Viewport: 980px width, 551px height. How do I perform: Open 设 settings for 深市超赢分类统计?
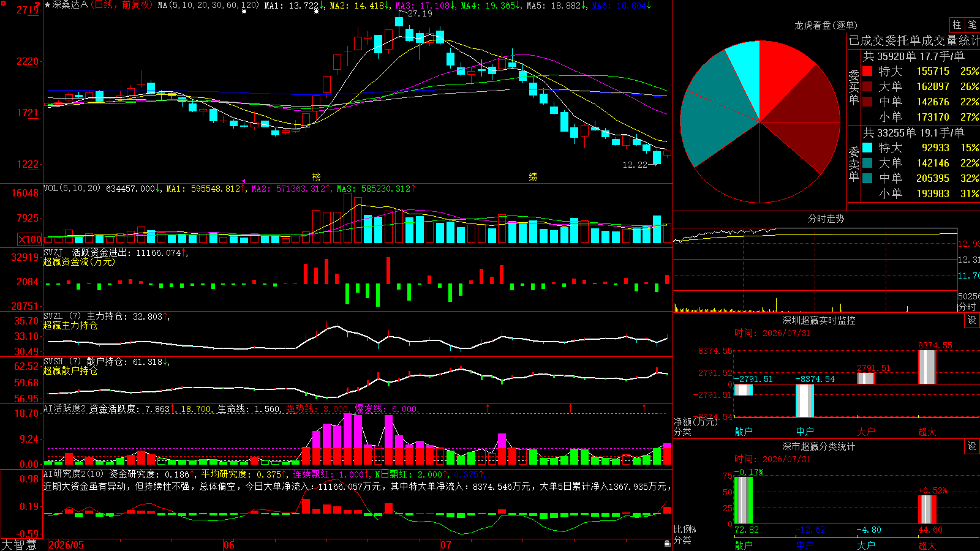(972, 446)
